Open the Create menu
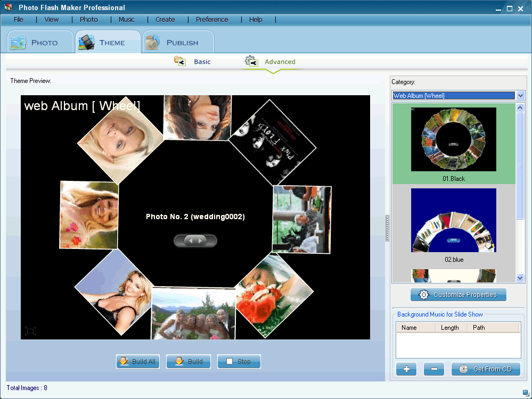Image resolution: width=532 pixels, height=399 pixels. click(165, 19)
